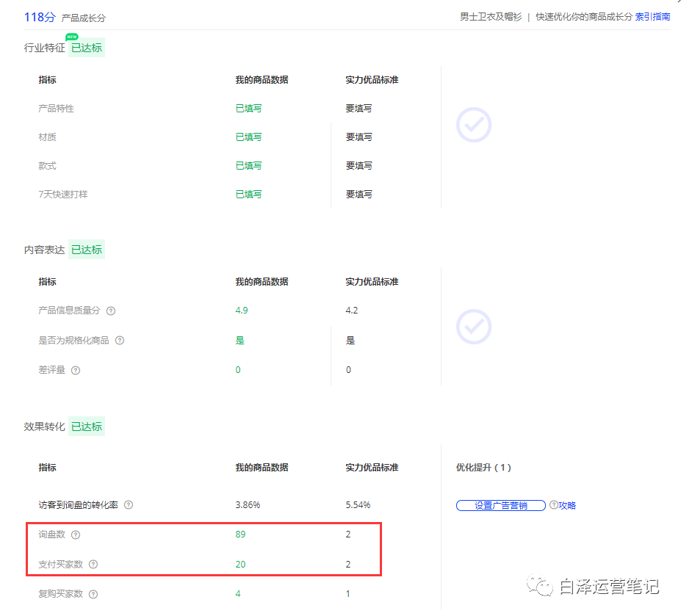This screenshot has height=616, width=681.
Task: Select the inquiry count value 89
Action: [x=239, y=535]
